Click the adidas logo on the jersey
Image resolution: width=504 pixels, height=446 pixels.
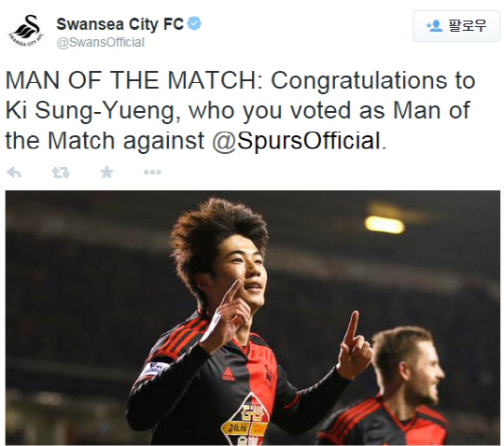(x=228, y=374)
